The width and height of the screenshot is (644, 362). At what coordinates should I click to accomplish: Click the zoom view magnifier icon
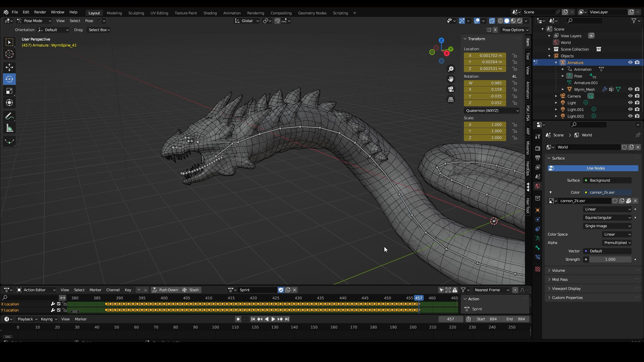point(451,69)
